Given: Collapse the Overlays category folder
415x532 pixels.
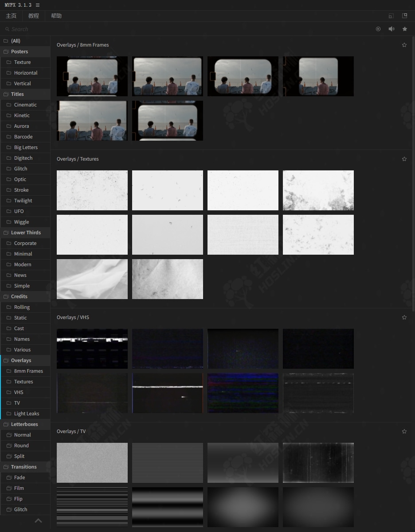Looking at the screenshot, I should (21, 360).
